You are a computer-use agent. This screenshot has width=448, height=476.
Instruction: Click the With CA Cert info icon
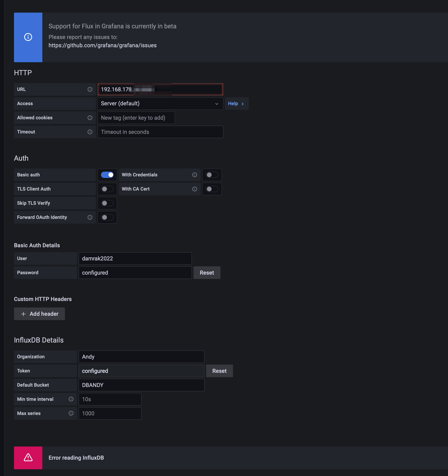194,189
